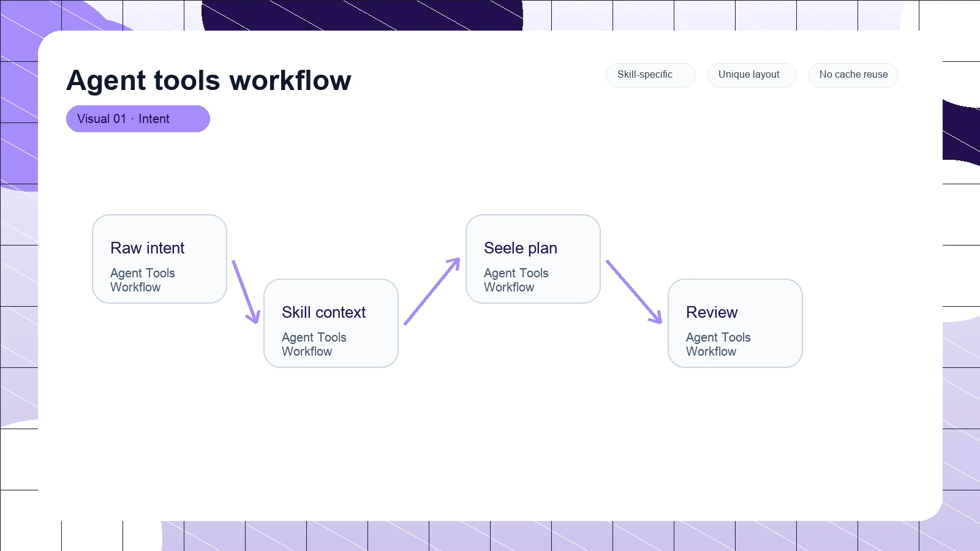Click subtitle text under Raw intent
The height and width of the screenshot is (551, 980).
coord(143,280)
